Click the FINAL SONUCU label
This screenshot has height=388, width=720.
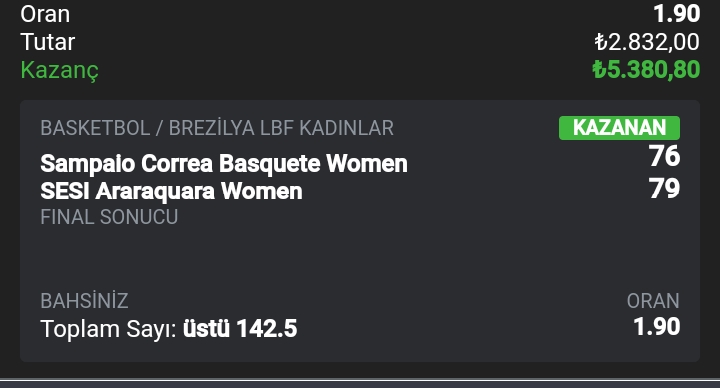click(109, 217)
